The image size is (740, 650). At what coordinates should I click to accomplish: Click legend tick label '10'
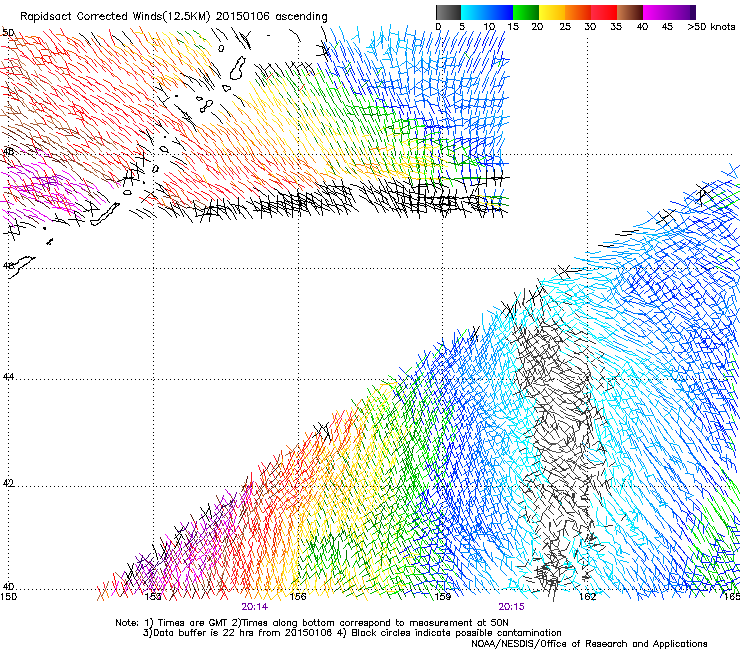pyautogui.click(x=489, y=27)
